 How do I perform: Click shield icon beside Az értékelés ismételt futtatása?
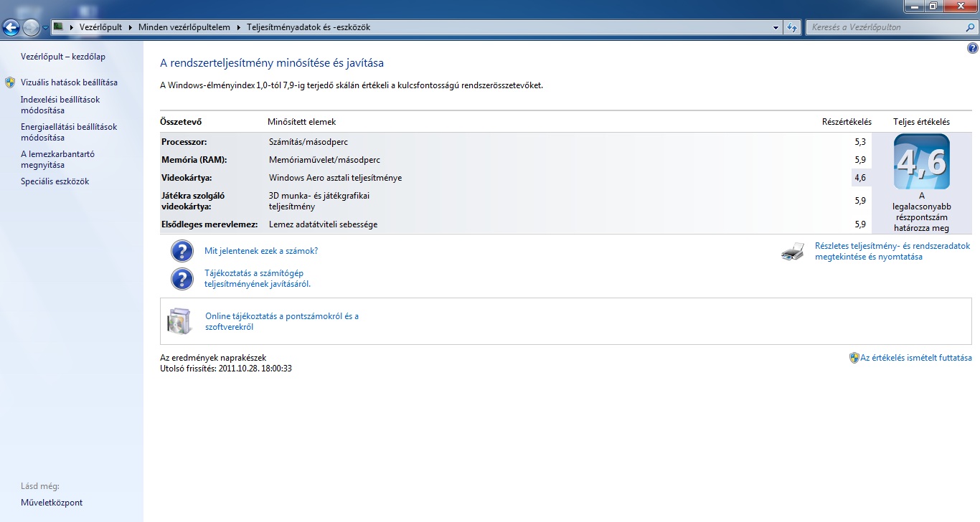coord(854,358)
